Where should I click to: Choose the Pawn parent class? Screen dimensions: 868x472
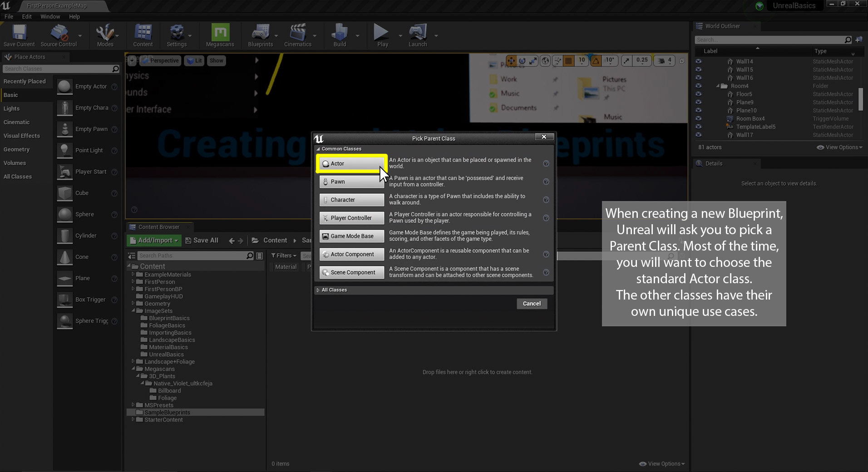click(x=352, y=182)
